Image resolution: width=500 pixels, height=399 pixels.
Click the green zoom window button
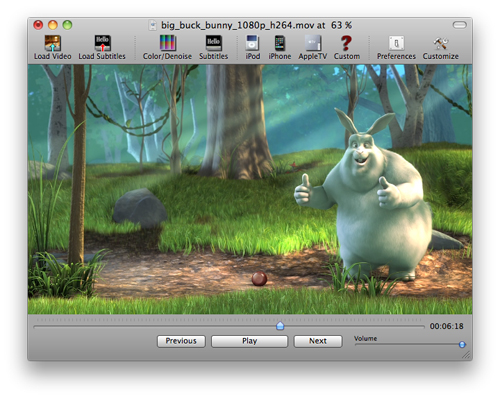click(68, 25)
